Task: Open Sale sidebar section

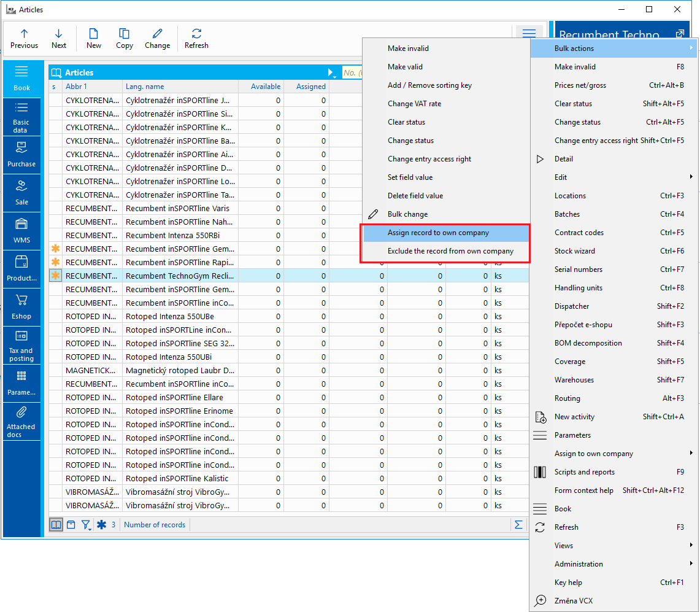Action: [x=21, y=193]
